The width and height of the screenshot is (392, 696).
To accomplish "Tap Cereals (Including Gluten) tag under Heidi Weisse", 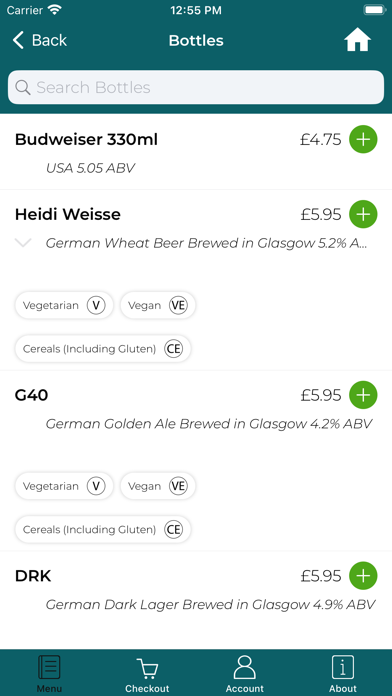I will point(103,349).
